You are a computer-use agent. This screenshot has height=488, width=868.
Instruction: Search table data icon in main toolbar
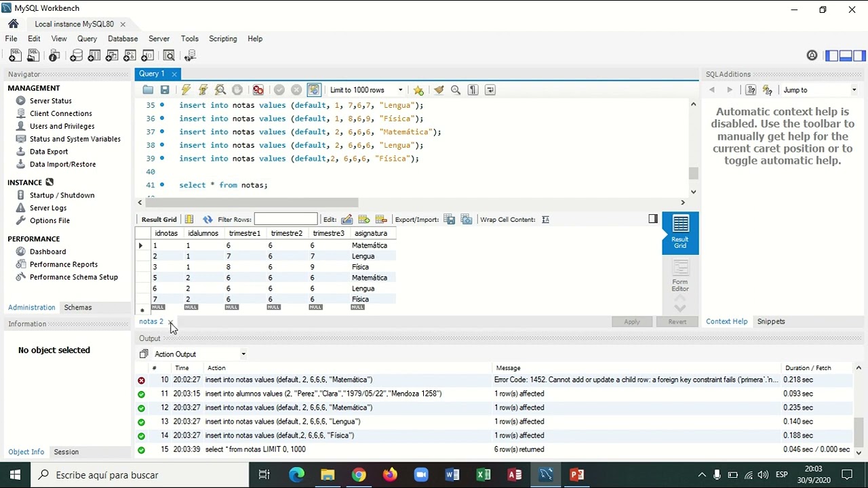pyautogui.click(x=169, y=56)
